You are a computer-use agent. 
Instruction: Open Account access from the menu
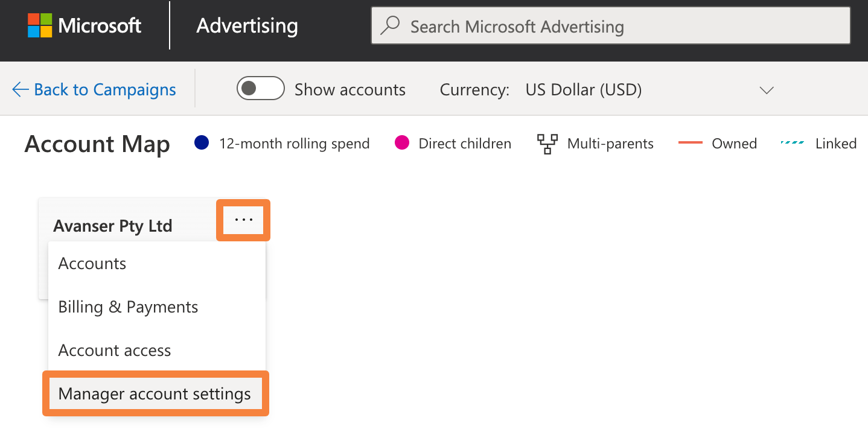115,351
